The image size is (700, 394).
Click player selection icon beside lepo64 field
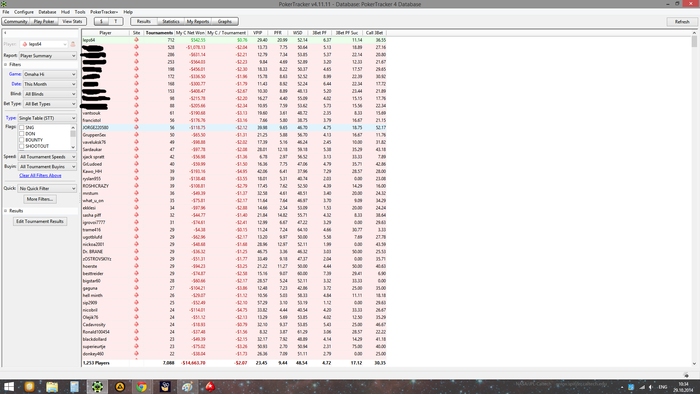click(73, 44)
